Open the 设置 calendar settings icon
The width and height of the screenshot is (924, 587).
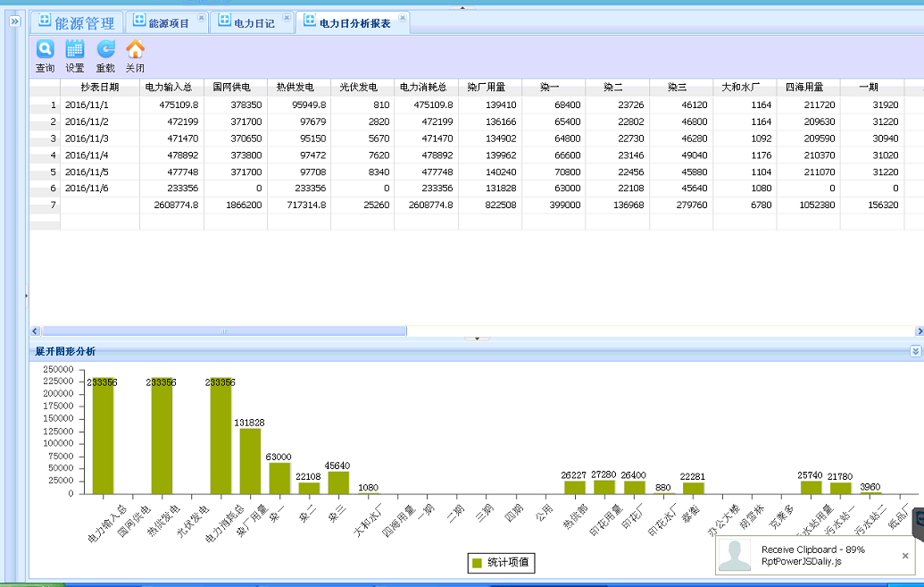pos(75,50)
